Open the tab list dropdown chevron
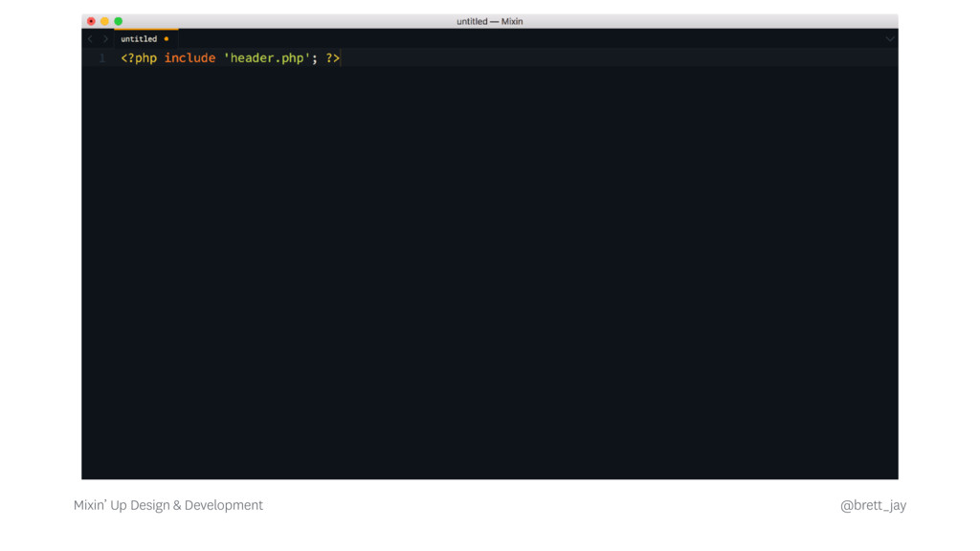Screen dimensions: 980x551 (x=889, y=38)
